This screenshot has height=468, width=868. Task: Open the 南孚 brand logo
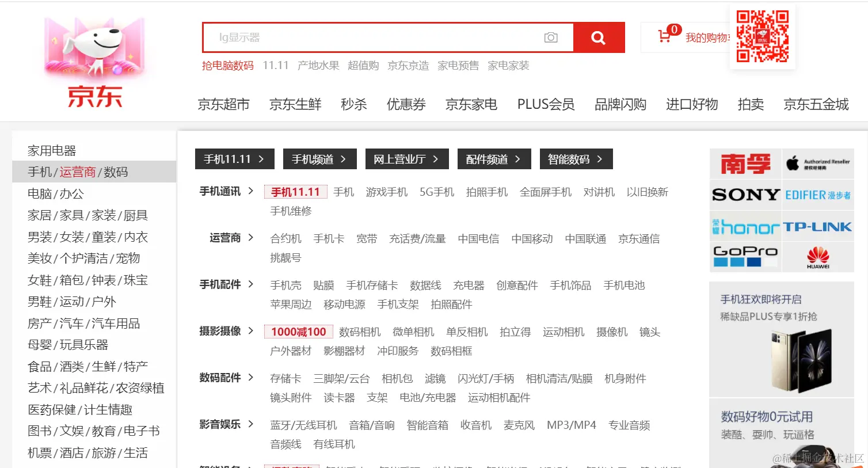(745, 163)
